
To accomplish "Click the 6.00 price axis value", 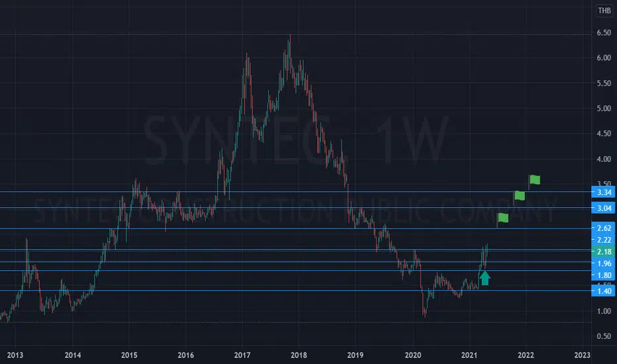I will 604,58.
